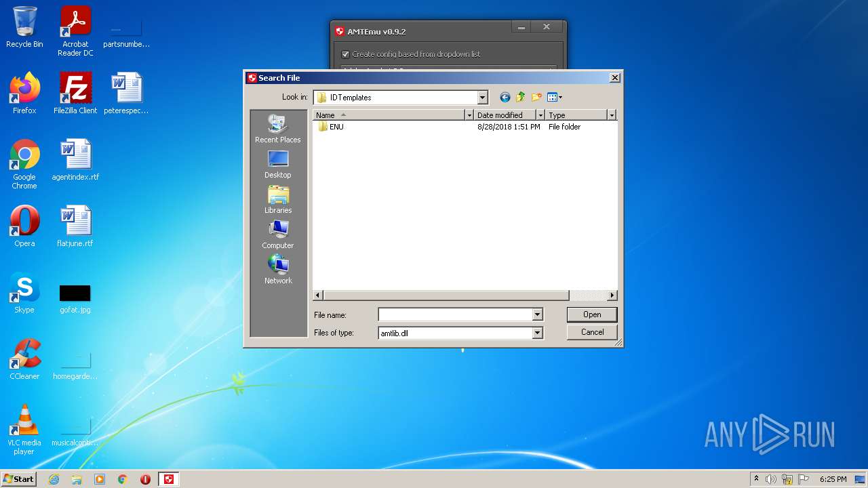Screen dimensions: 868x488
Task: Open Date modified column dropdown
Action: coord(540,115)
